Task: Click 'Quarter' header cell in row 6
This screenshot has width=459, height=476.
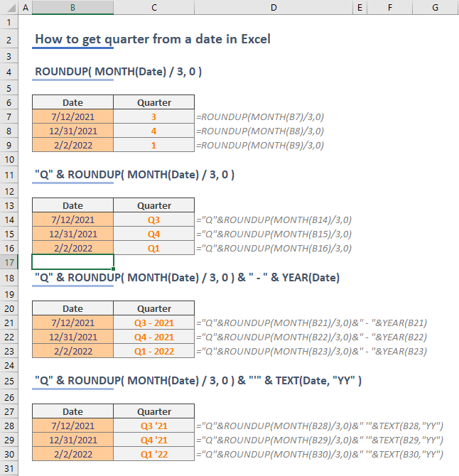Action: click(x=154, y=102)
